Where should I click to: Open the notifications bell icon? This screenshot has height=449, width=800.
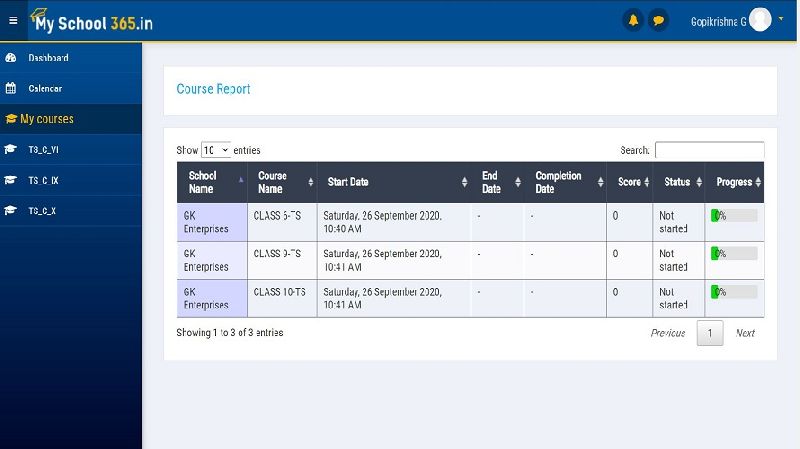632,21
